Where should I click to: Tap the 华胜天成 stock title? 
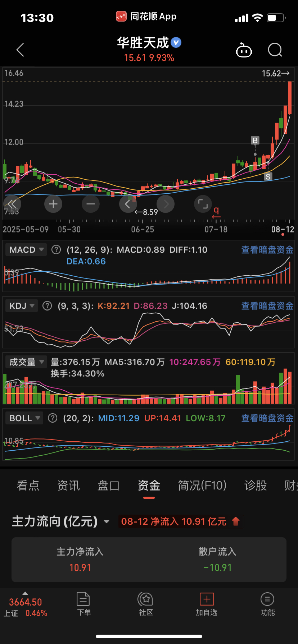[x=143, y=43]
